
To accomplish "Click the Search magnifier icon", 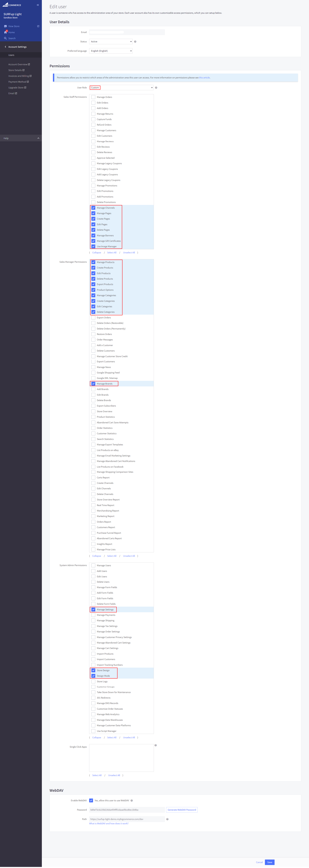I will pyautogui.click(x=5, y=38).
